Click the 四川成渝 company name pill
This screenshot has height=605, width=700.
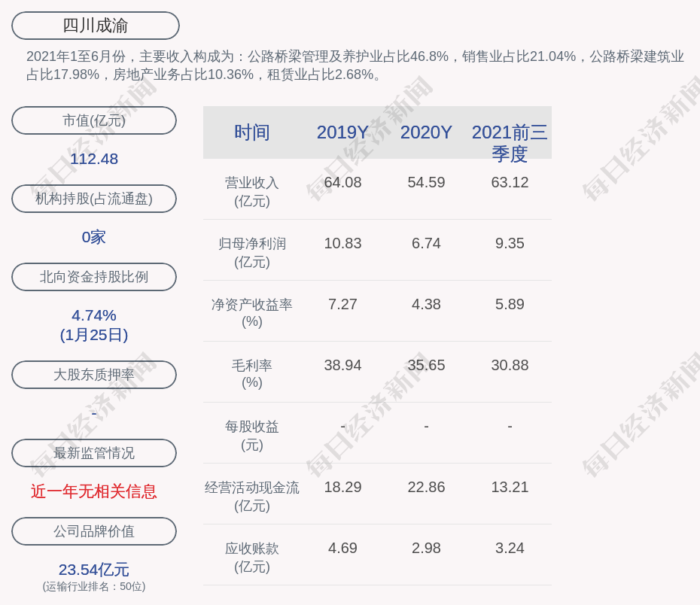(x=96, y=26)
